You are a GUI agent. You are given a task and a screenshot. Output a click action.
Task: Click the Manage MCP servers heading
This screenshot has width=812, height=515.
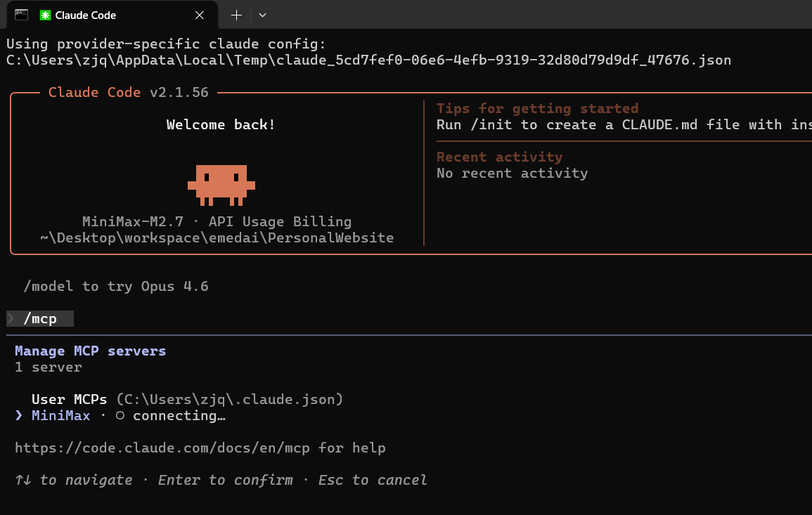click(x=91, y=351)
